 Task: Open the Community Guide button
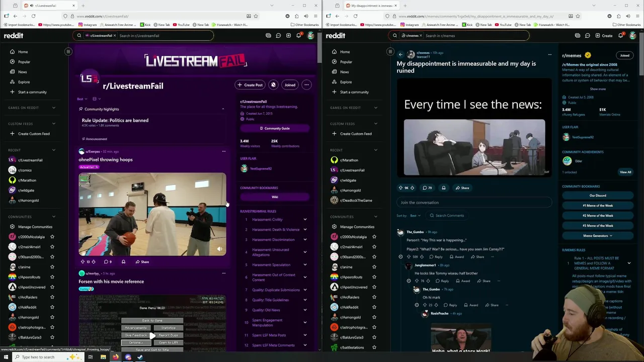(x=275, y=128)
